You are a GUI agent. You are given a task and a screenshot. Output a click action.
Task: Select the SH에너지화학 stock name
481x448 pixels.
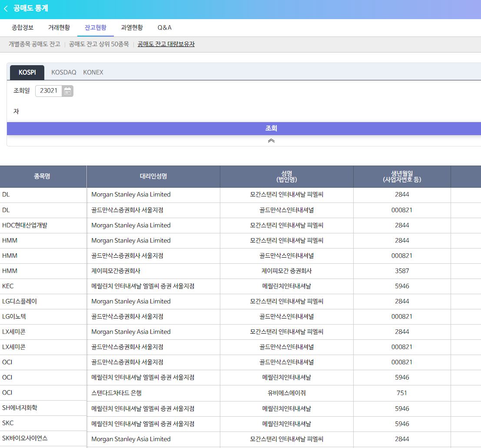coord(20,408)
